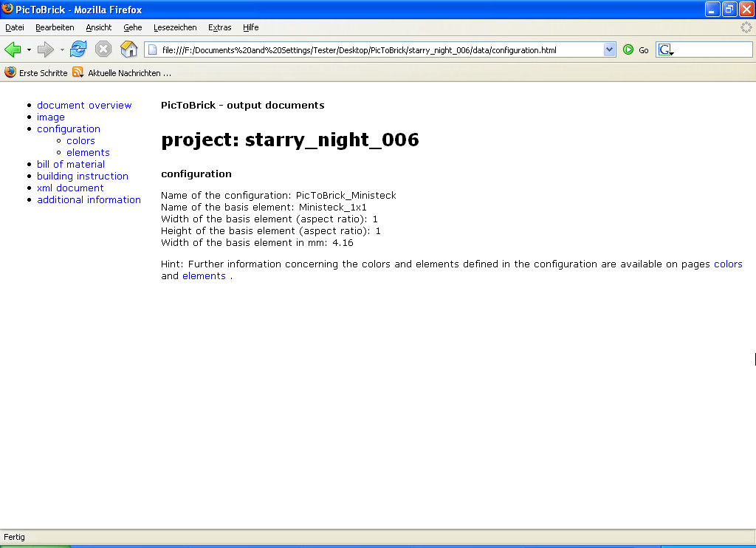The height and width of the screenshot is (548, 756).
Task: Expand the address bar URL history dropdown
Action: coord(609,49)
